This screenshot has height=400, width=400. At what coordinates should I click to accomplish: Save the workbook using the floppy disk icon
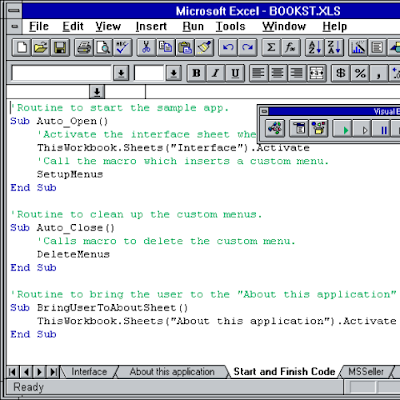pos(60,48)
